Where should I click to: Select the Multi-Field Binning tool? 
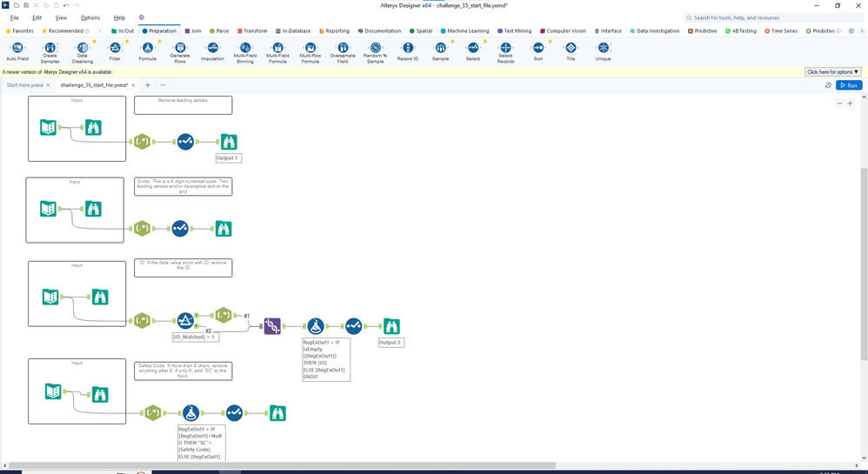244,48
